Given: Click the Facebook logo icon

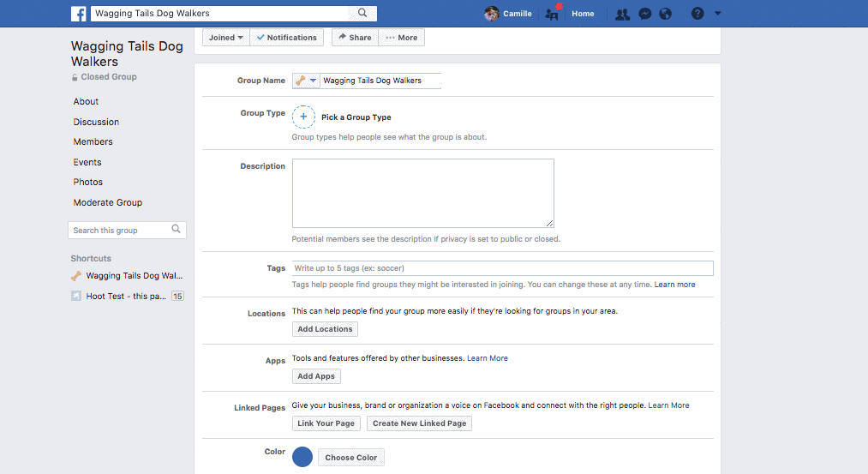Looking at the screenshot, I should (x=79, y=14).
